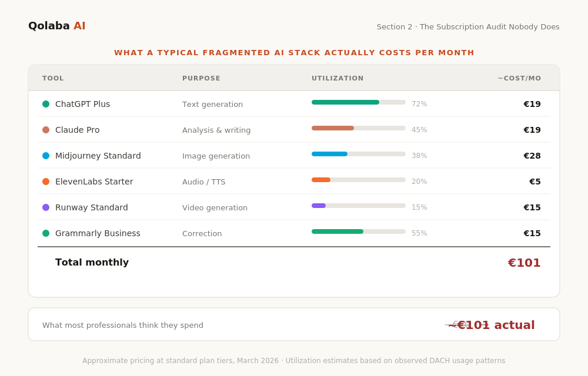Click the ~COST/MO column header
The image size is (588, 376).
tap(519, 78)
